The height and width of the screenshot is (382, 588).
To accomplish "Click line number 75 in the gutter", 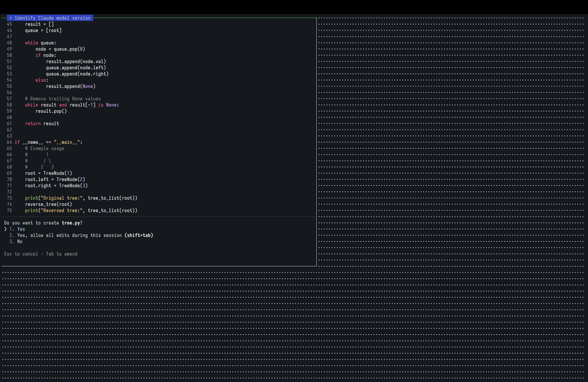I will (9, 210).
